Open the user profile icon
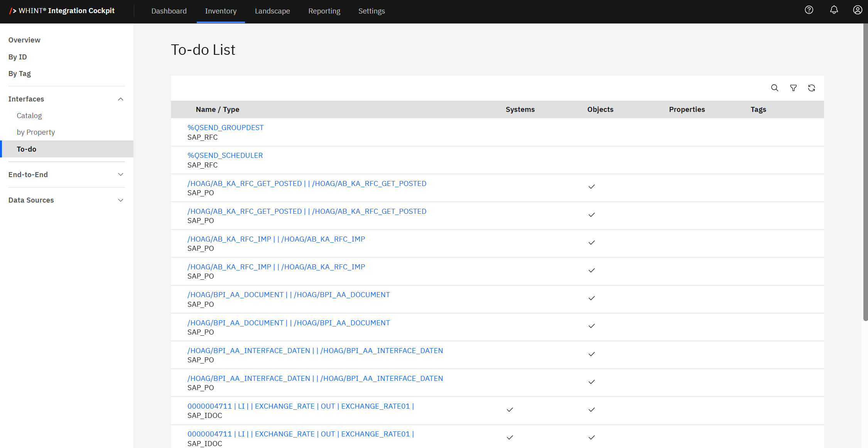The height and width of the screenshot is (448, 868). [857, 10]
